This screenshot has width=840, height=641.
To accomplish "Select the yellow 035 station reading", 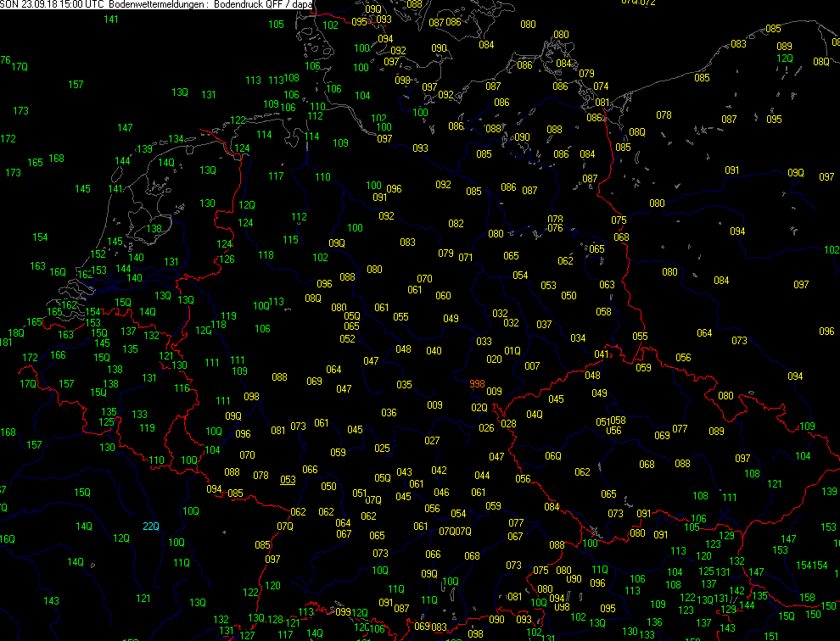I will click(404, 385).
